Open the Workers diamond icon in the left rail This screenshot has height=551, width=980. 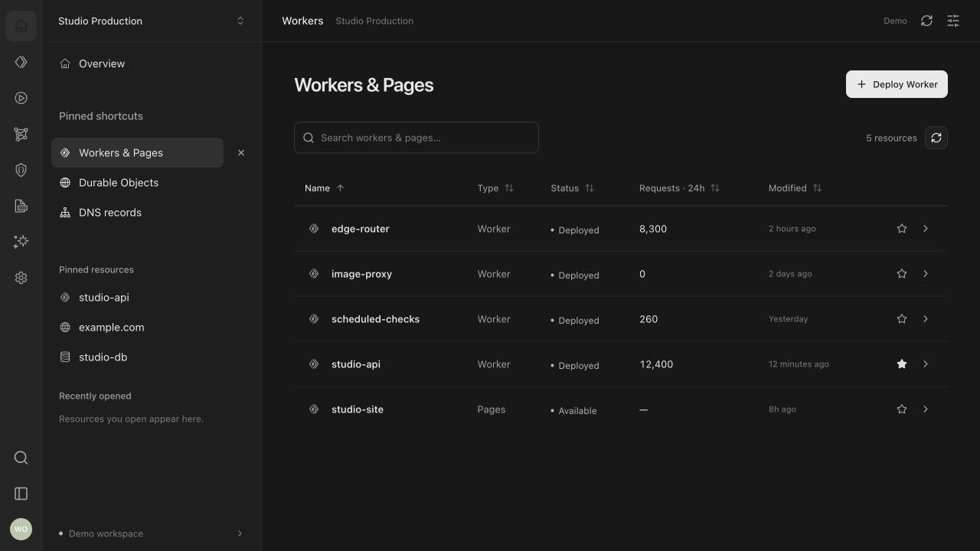coord(21,62)
